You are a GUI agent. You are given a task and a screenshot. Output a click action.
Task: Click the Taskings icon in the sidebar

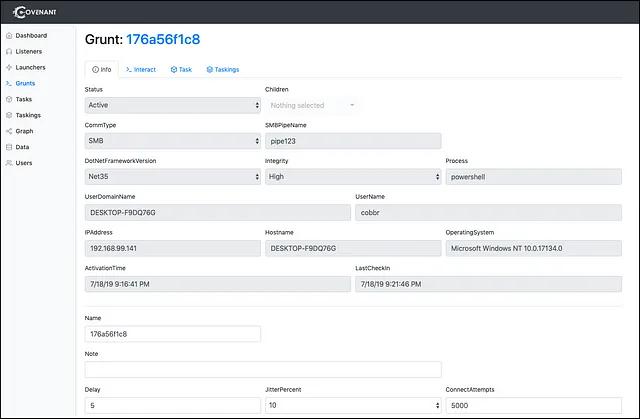[x=9, y=115]
